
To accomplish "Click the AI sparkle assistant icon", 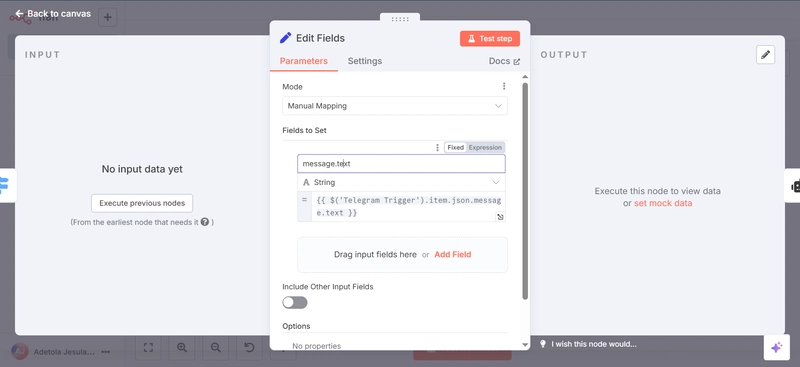I will point(776,348).
